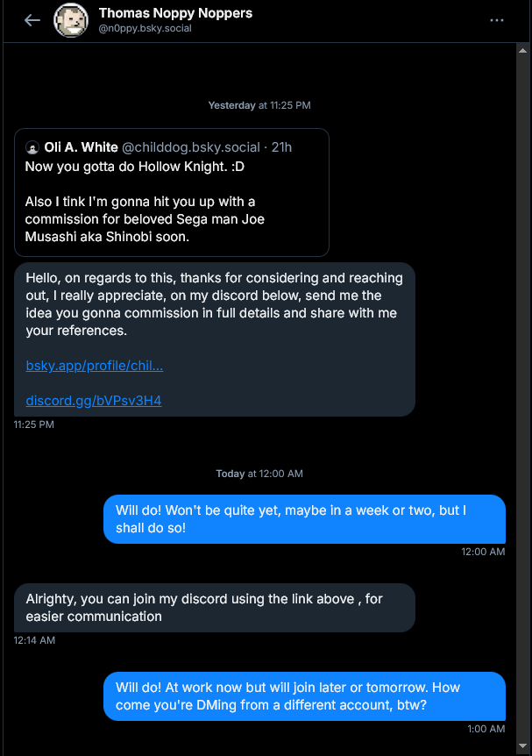Image resolution: width=532 pixels, height=756 pixels.
Task: Click the 12:14 AM message timestamp
Action: pos(34,640)
